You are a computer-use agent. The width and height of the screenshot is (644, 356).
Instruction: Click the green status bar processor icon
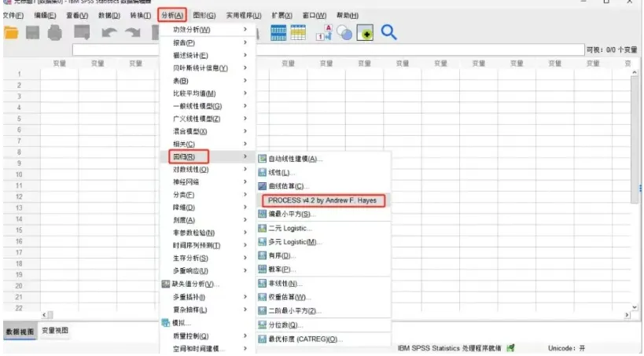click(x=510, y=348)
